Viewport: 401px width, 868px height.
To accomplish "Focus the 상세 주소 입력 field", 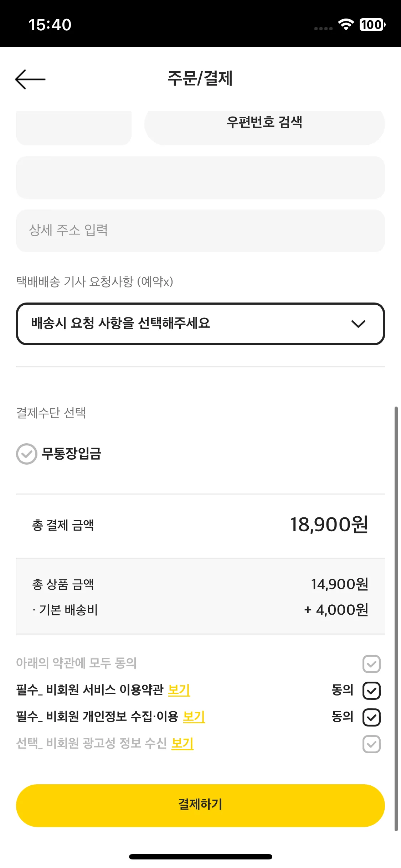I will (200, 231).
